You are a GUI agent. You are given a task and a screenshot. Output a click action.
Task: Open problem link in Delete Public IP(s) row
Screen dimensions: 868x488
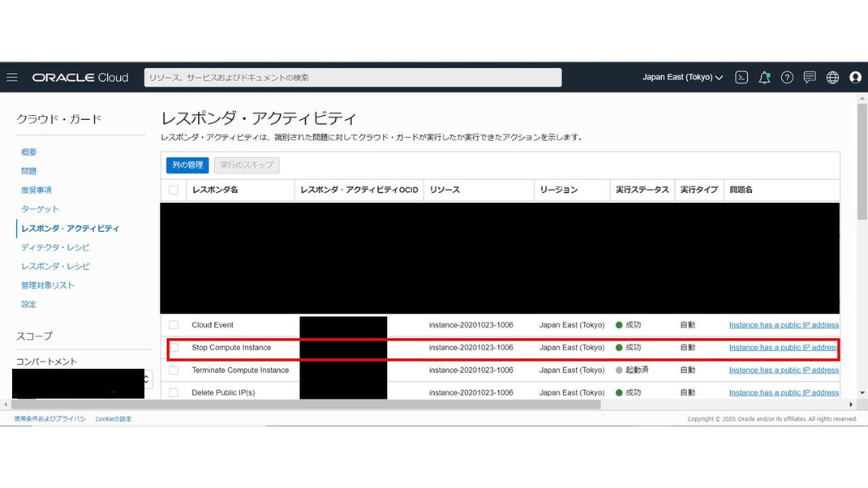[x=784, y=392]
